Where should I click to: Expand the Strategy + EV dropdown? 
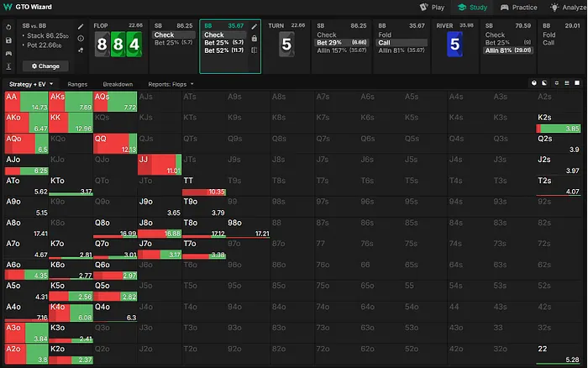(31, 84)
